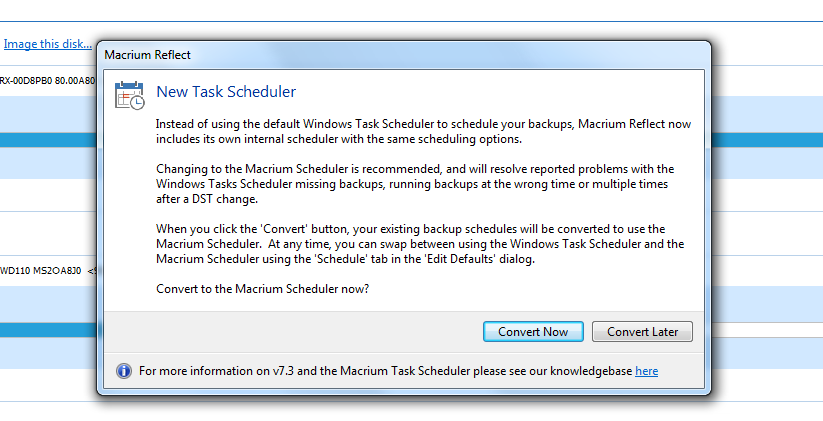Choose Convert Later to postpone conversion
The height and width of the screenshot is (421, 823).
tap(641, 332)
